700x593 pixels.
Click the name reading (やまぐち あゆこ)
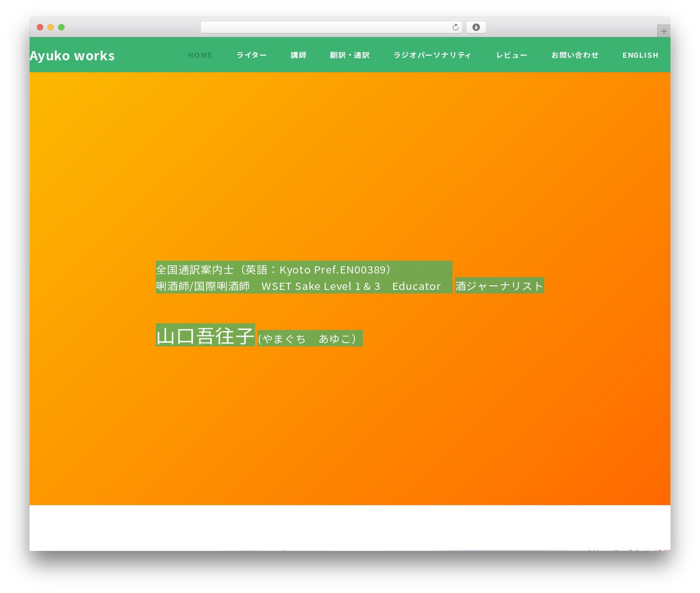[310, 339]
